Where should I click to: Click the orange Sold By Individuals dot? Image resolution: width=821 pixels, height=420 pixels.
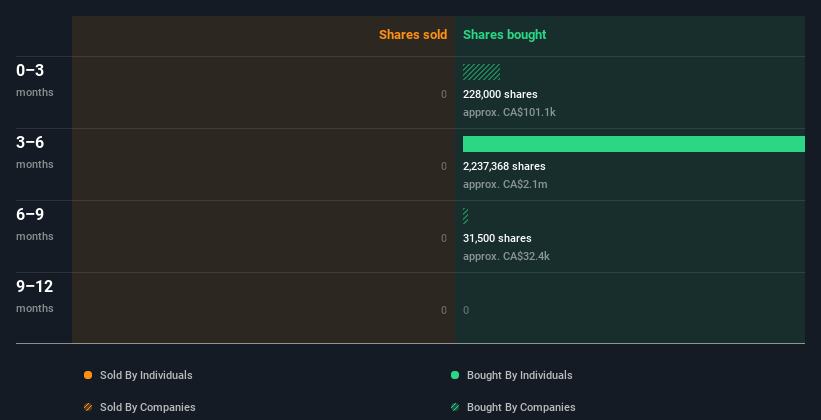(x=88, y=375)
